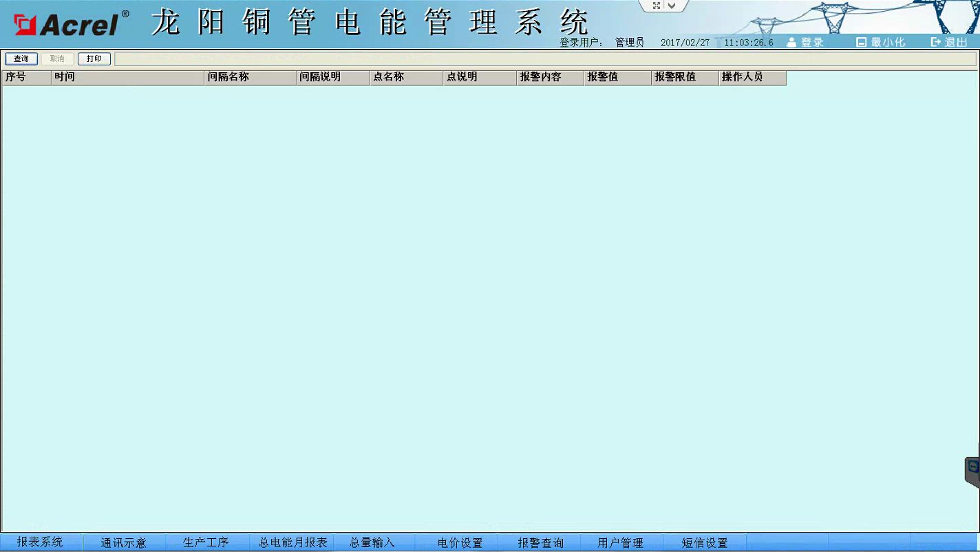Click the 打印 print button

click(x=94, y=59)
